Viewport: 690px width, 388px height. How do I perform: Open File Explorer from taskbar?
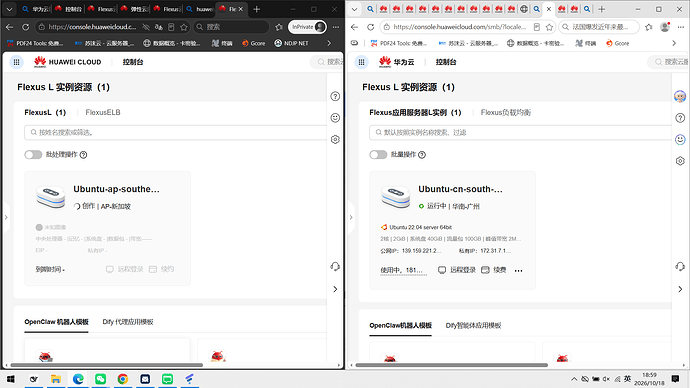coord(56,379)
